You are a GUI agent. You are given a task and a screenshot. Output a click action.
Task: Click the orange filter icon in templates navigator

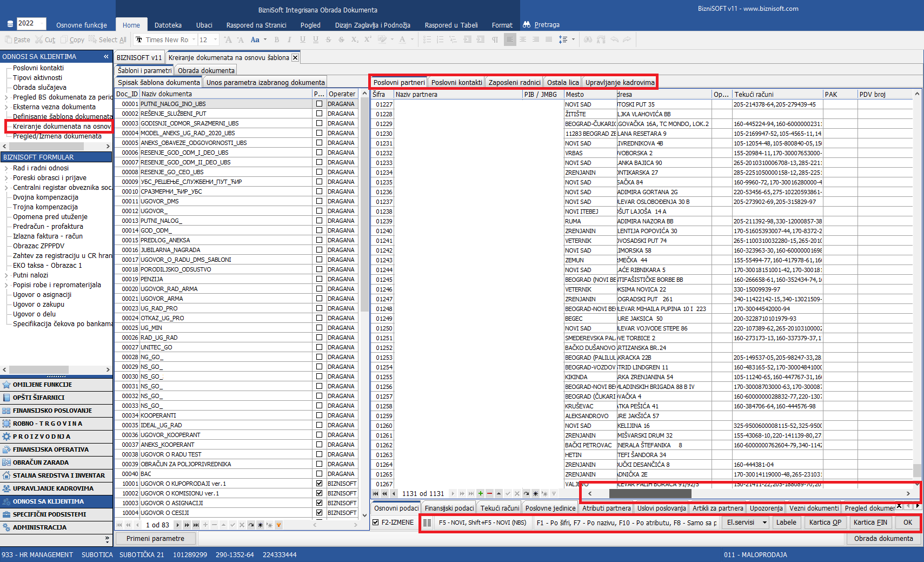coord(278,525)
